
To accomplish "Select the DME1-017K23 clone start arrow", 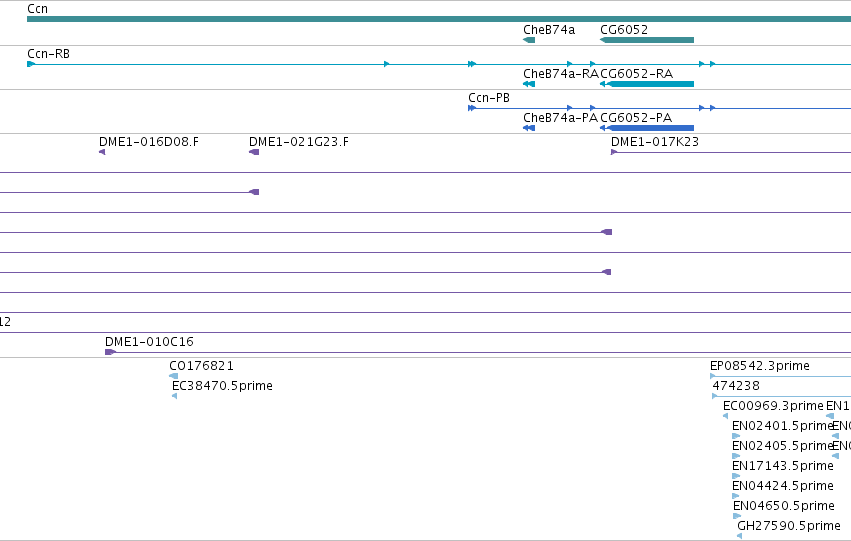I will [x=614, y=152].
